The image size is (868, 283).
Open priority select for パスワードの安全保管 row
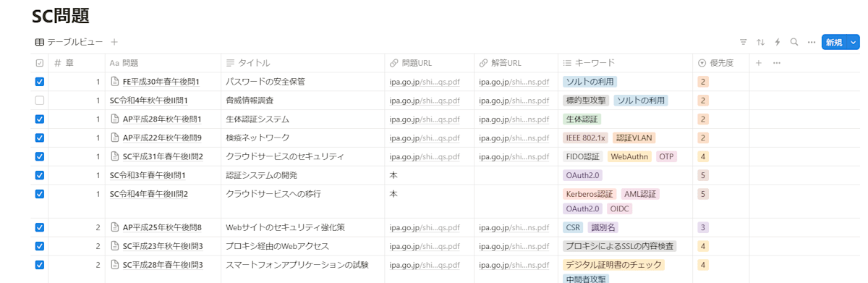tap(703, 82)
